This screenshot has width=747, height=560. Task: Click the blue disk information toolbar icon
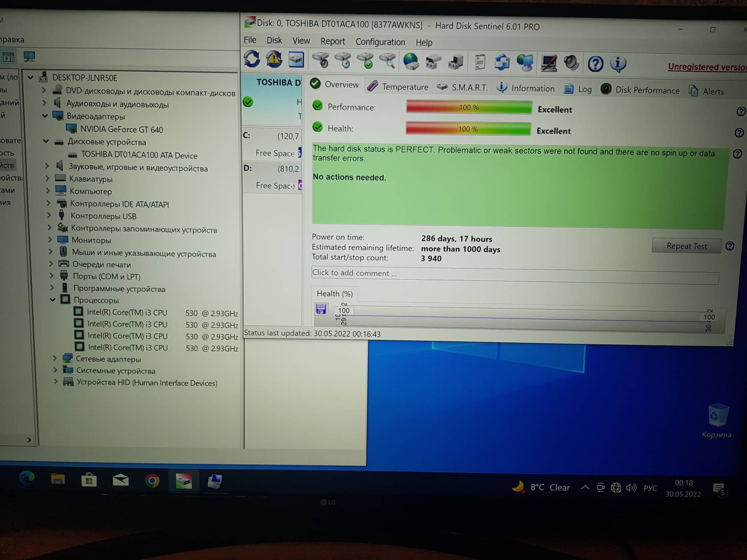coord(296,60)
